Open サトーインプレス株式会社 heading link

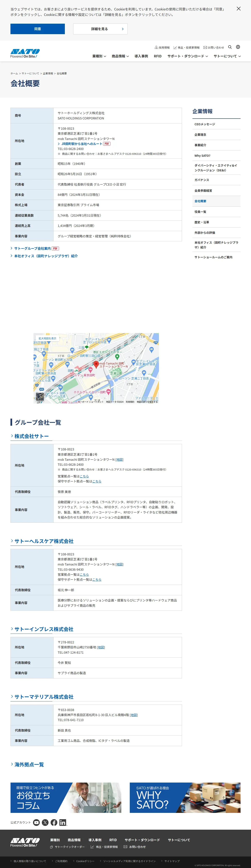tap(42, 629)
